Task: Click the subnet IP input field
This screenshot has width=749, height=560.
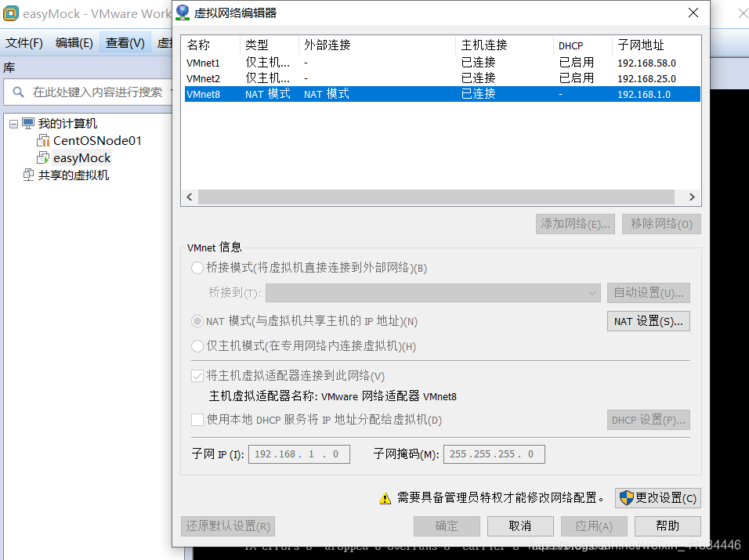Action: (x=299, y=454)
